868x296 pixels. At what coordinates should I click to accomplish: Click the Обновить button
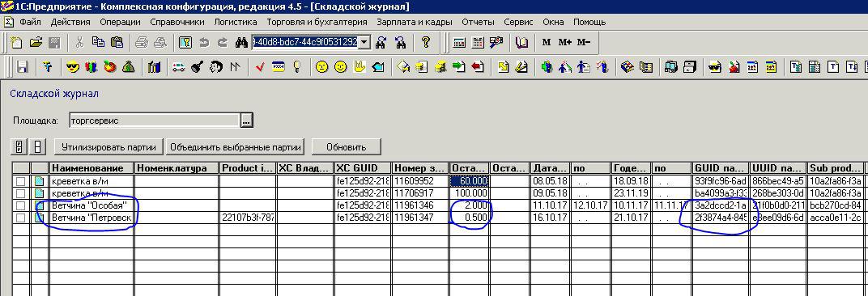tap(347, 147)
